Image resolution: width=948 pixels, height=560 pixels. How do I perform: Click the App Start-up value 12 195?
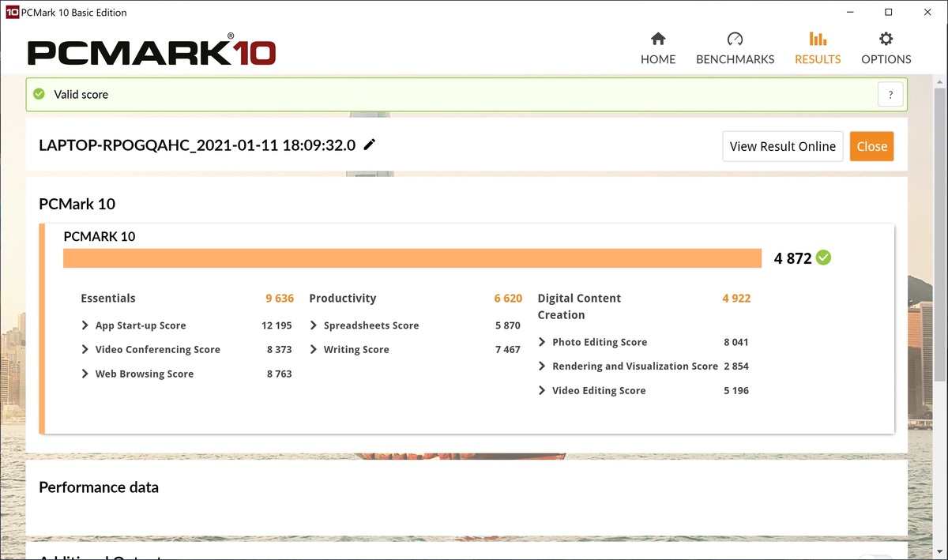pos(276,325)
